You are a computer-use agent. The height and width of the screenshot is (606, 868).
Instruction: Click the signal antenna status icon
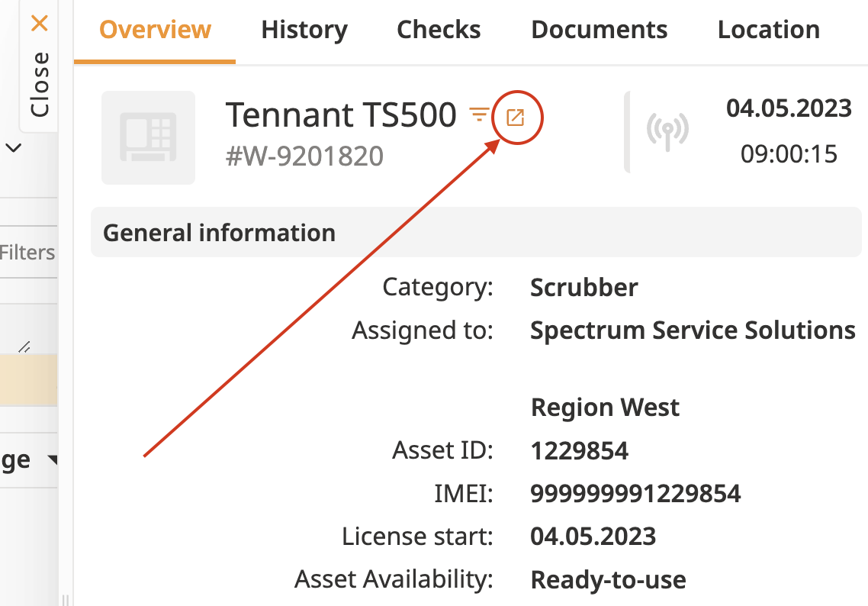tap(667, 131)
